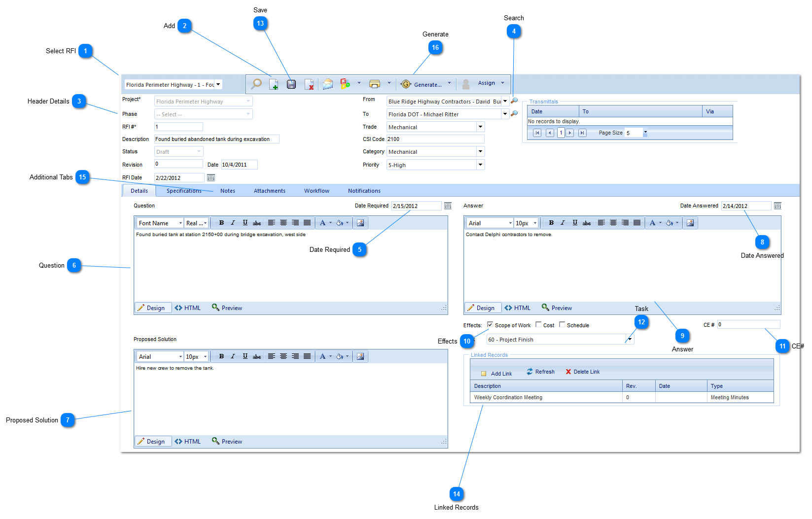Align right in the Proposed Solution editor
Image resolution: width=812 pixels, height=519 pixels.
coord(295,356)
